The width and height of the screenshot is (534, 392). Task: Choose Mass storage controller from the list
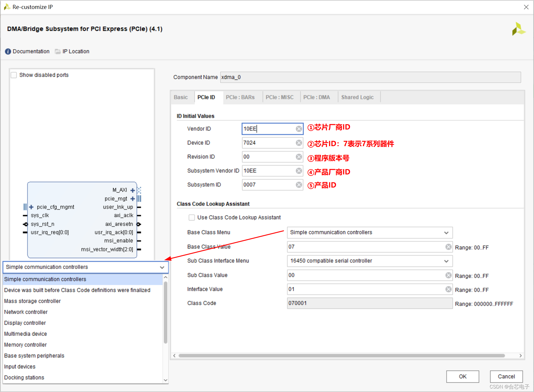click(83, 301)
